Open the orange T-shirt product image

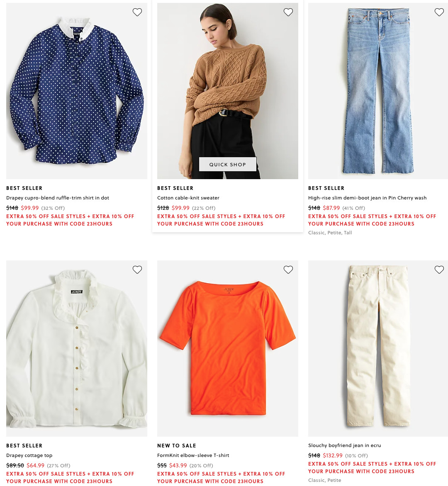tap(228, 348)
